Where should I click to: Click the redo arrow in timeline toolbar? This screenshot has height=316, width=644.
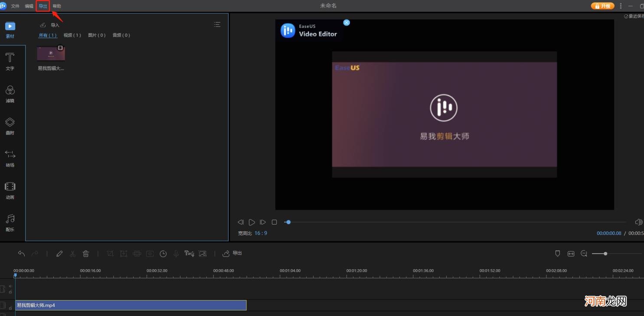pyautogui.click(x=35, y=254)
